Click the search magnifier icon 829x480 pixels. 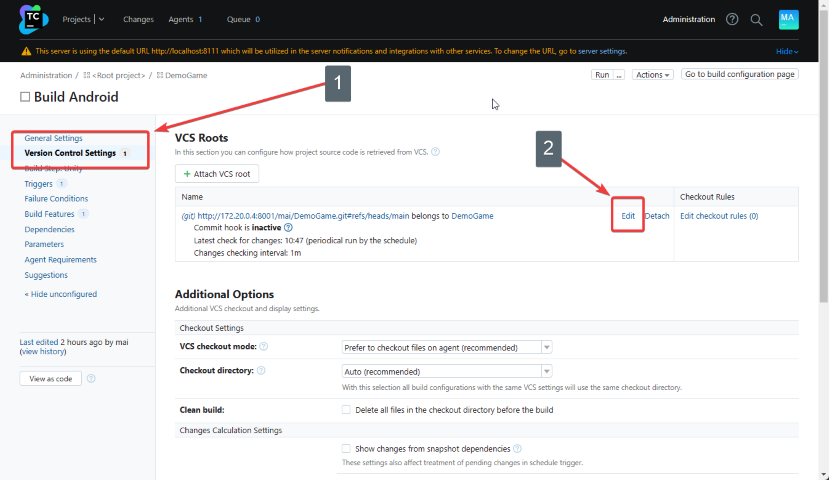click(757, 19)
